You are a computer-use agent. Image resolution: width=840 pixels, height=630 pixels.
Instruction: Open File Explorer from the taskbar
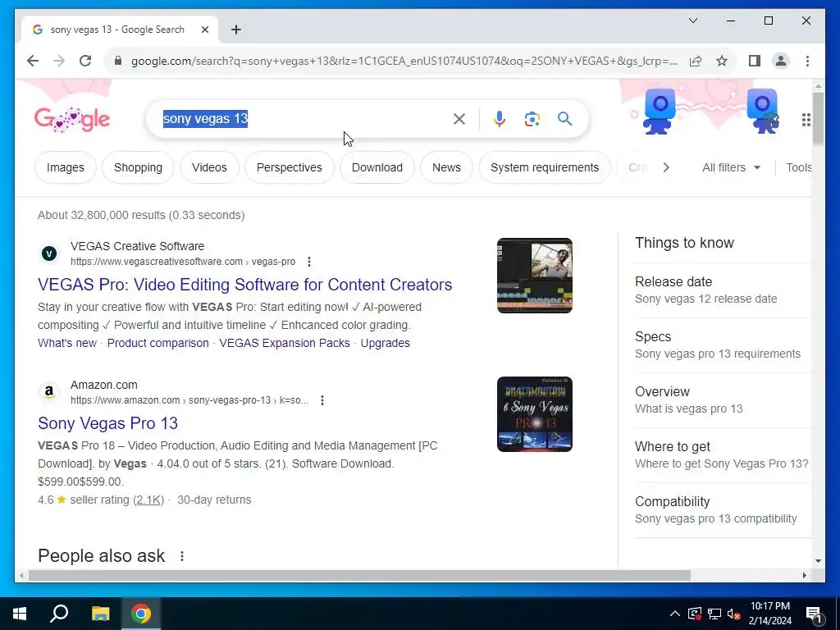(x=100, y=614)
